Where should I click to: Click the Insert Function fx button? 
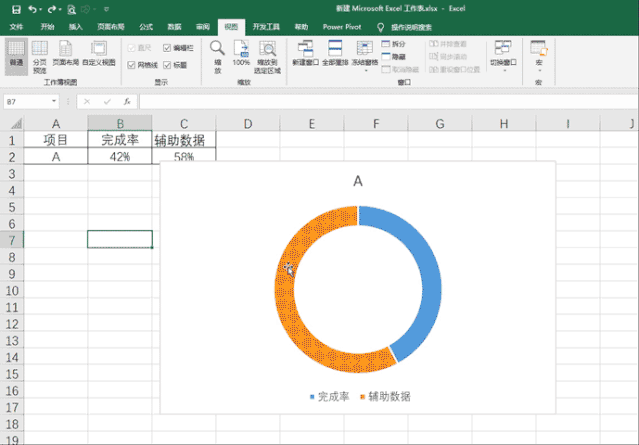pyautogui.click(x=127, y=101)
